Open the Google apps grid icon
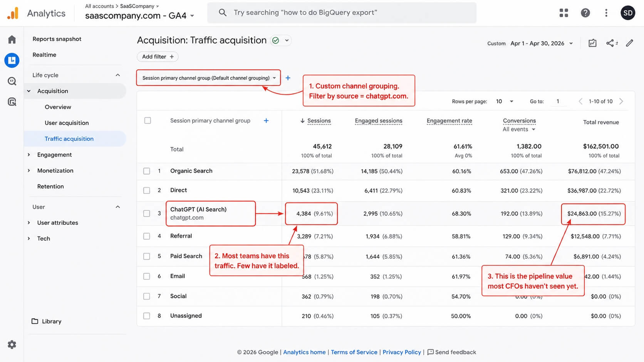The width and height of the screenshot is (644, 362). 564,13
